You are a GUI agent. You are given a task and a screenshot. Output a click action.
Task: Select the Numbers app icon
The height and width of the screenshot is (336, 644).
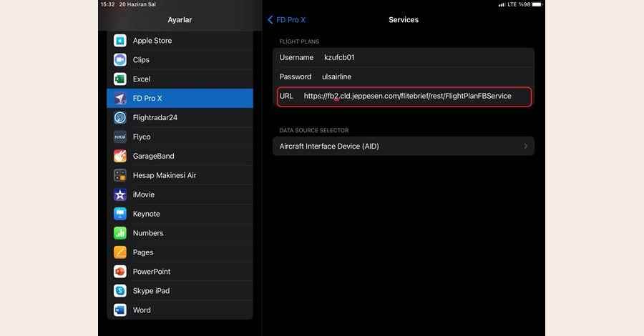point(120,233)
